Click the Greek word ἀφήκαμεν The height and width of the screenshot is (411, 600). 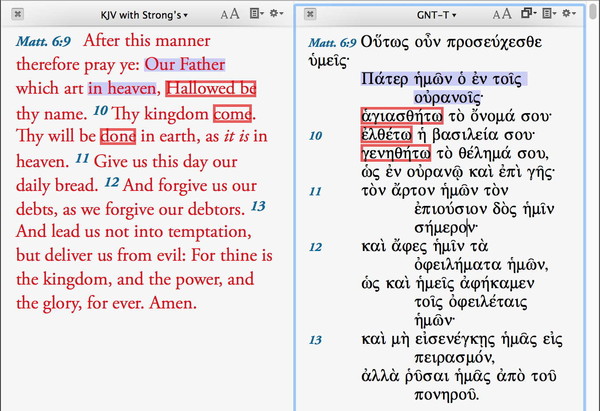coord(497,284)
